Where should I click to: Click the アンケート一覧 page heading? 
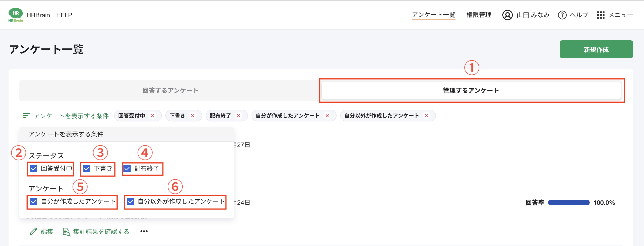(x=46, y=49)
